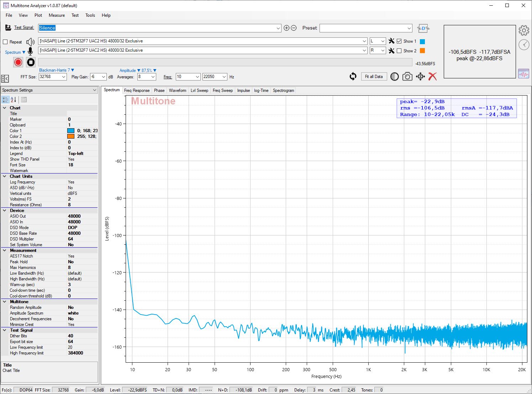Open Blackman-Harris 7 window menu
Image resolution: width=532 pixels, height=394 pixels.
pos(57,70)
